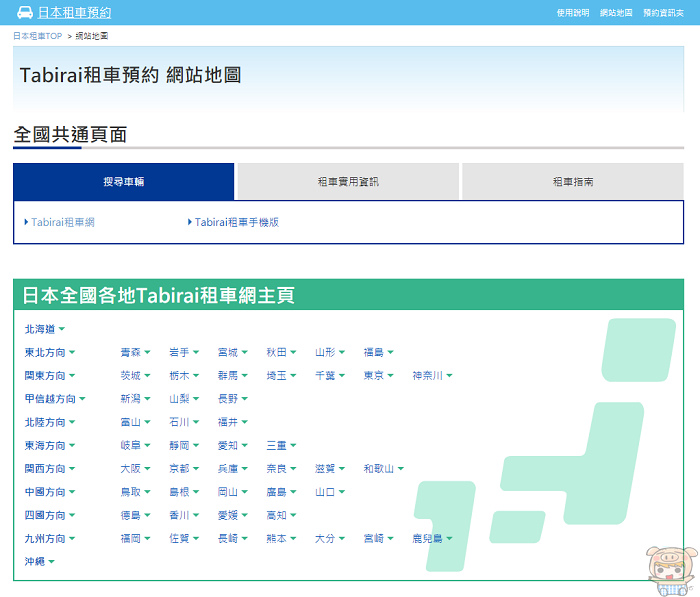Open 網站地圖 in the top navigation
Viewport: 700px width, 597px height.
coord(616,13)
